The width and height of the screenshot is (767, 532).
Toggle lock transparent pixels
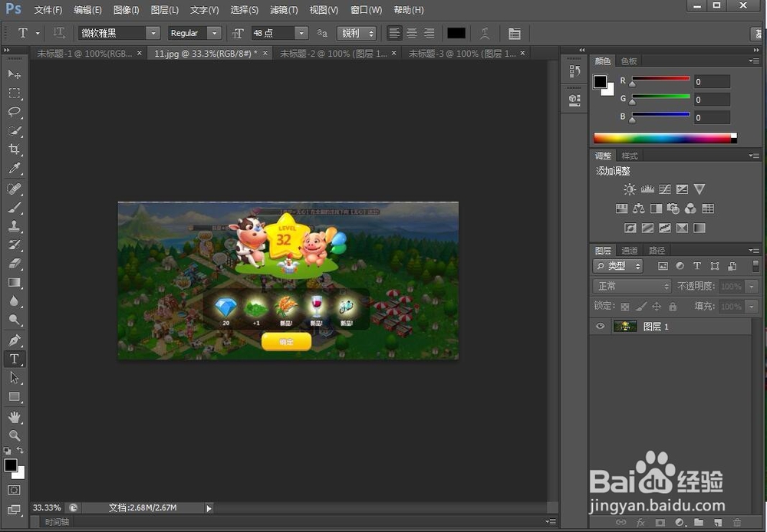coord(625,307)
